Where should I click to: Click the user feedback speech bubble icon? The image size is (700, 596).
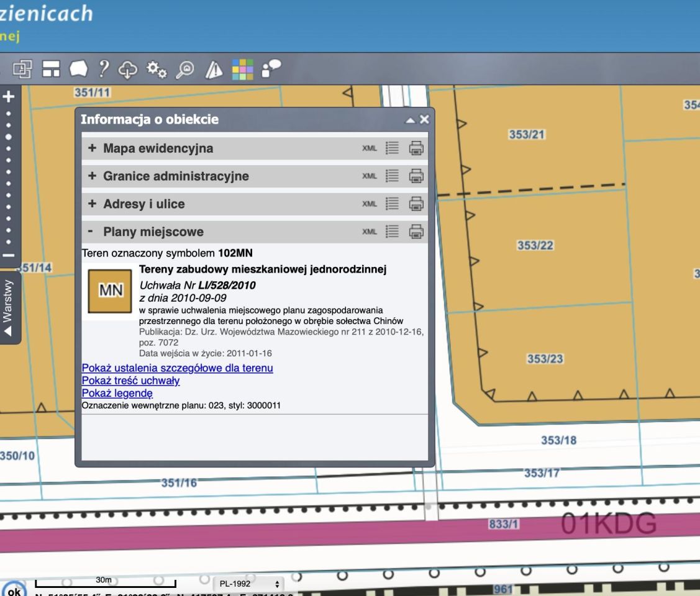click(x=271, y=68)
